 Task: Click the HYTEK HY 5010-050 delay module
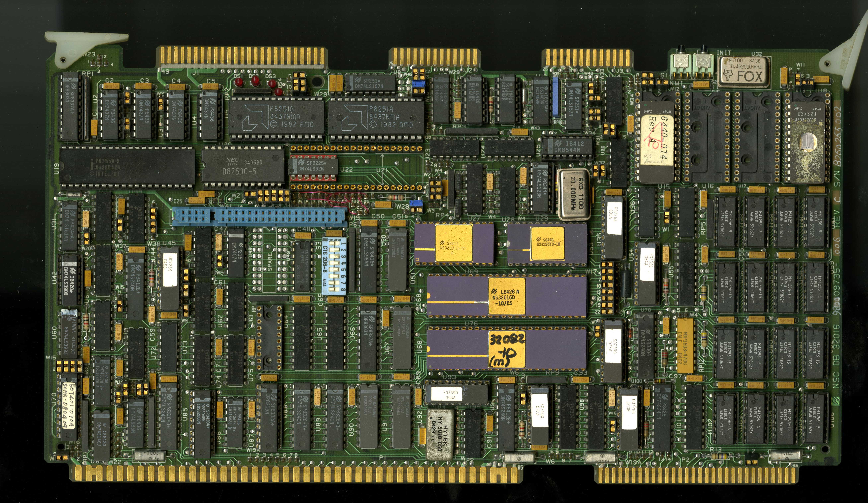point(440,434)
